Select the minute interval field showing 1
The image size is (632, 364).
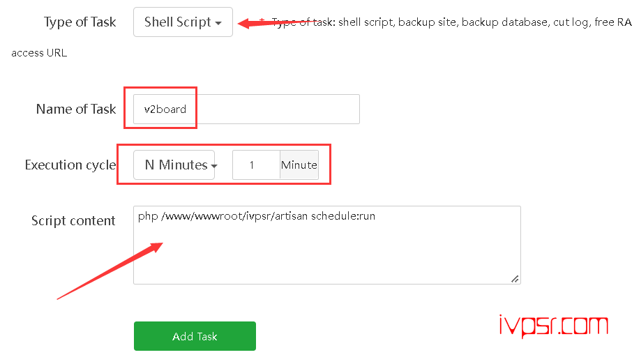click(256, 165)
